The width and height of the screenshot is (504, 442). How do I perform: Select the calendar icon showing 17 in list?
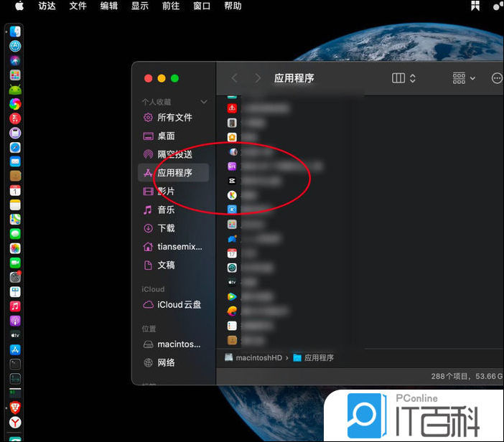coord(232,253)
